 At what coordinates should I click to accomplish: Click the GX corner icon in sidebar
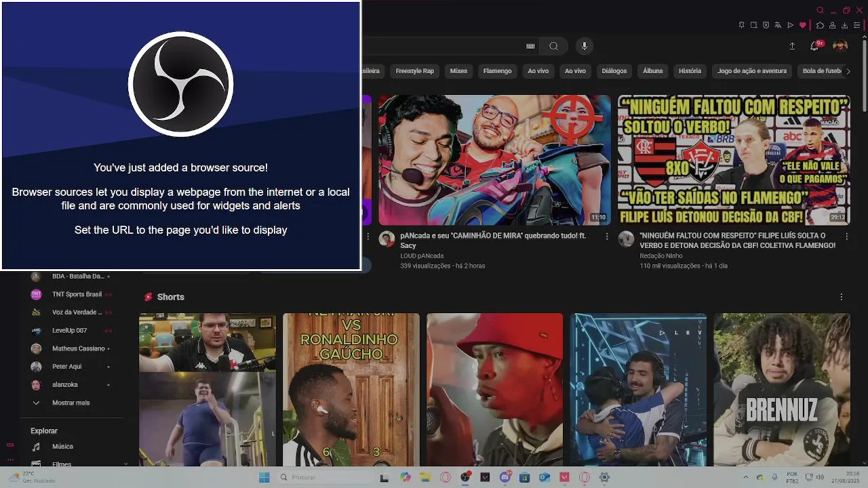tap(10, 445)
